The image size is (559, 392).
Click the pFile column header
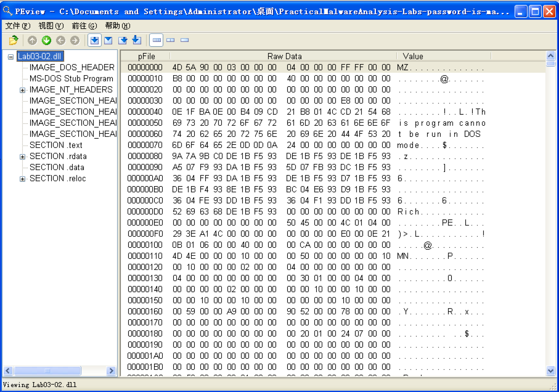tap(146, 56)
